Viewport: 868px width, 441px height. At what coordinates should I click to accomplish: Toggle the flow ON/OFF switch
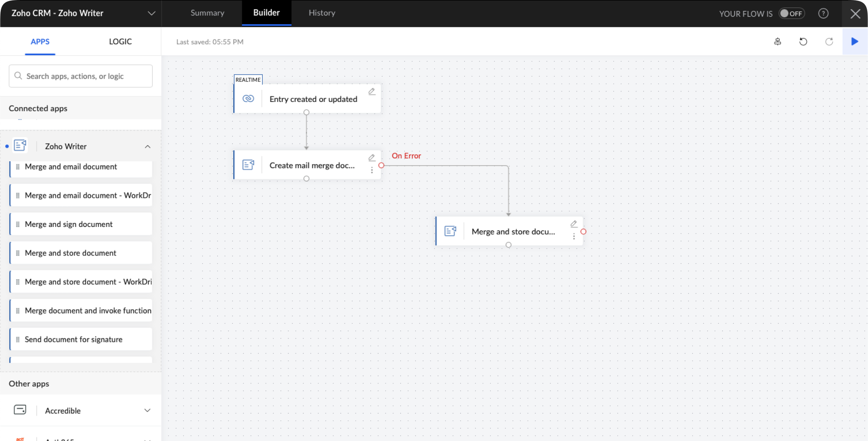[x=791, y=13]
